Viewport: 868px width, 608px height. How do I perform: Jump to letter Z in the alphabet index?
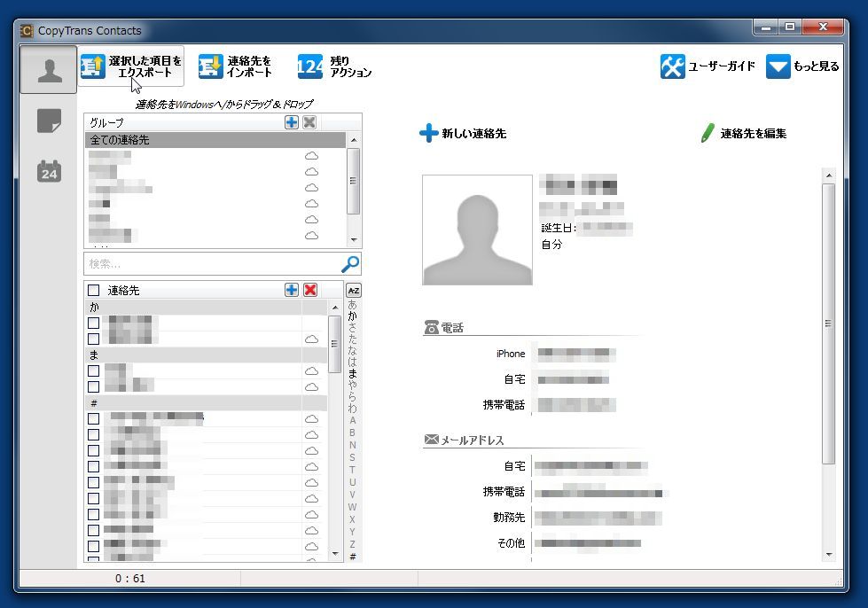[353, 544]
